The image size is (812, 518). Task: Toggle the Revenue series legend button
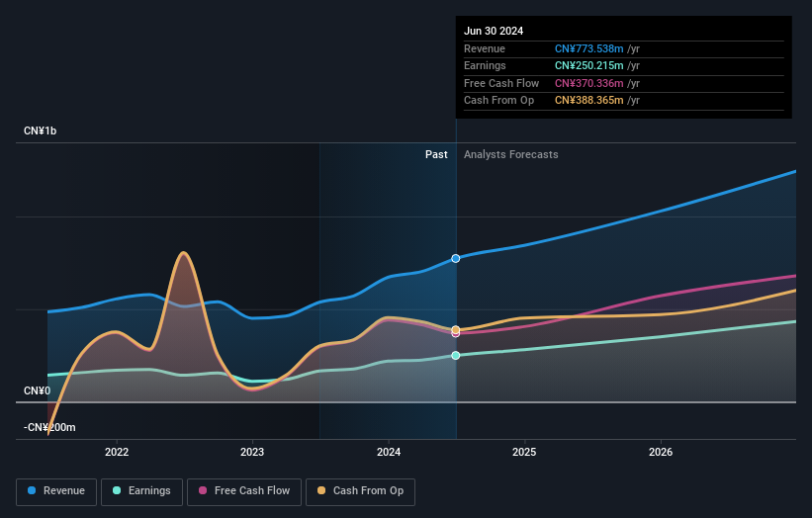coord(56,491)
